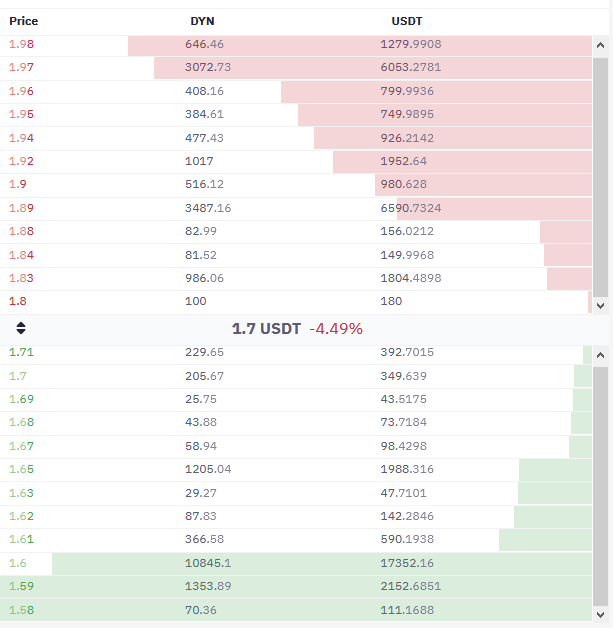Click down arrow of buy orders scrollbar

[x=600, y=614]
